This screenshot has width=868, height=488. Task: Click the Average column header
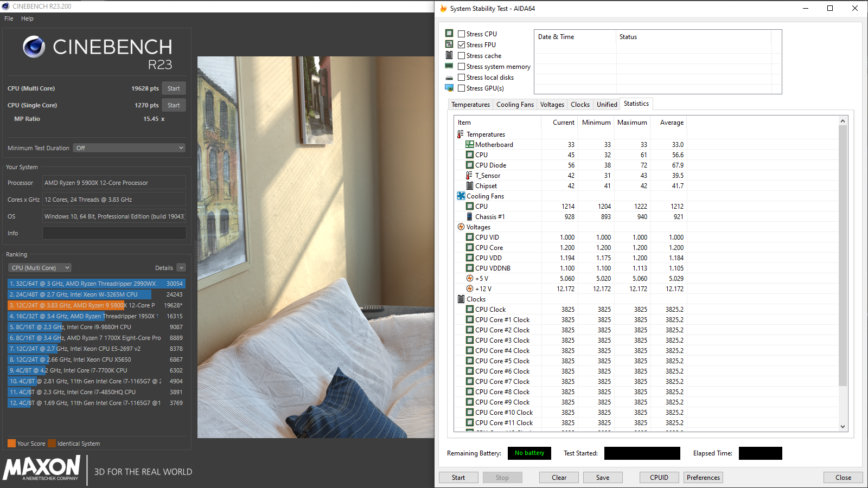672,123
